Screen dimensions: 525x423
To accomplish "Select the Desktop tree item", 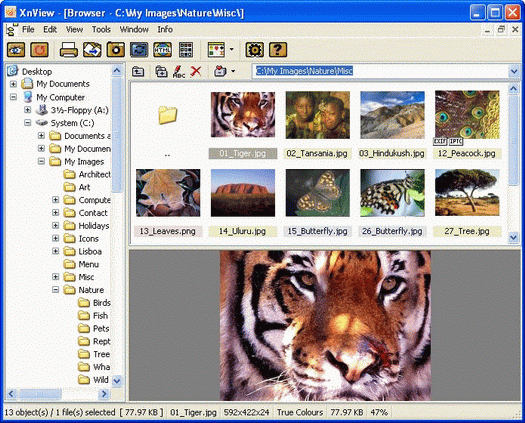I will pyautogui.click(x=37, y=71).
